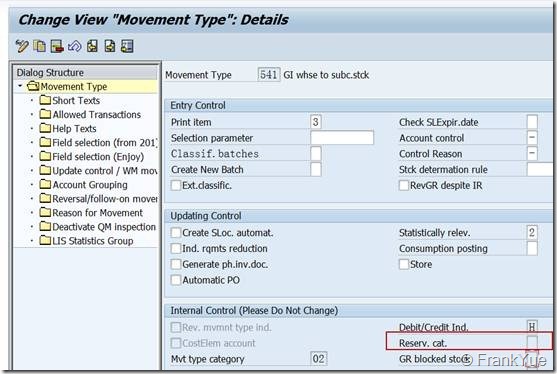The image size is (557, 374).
Task: Toggle the Automatic PO checkbox
Action: 176,280
